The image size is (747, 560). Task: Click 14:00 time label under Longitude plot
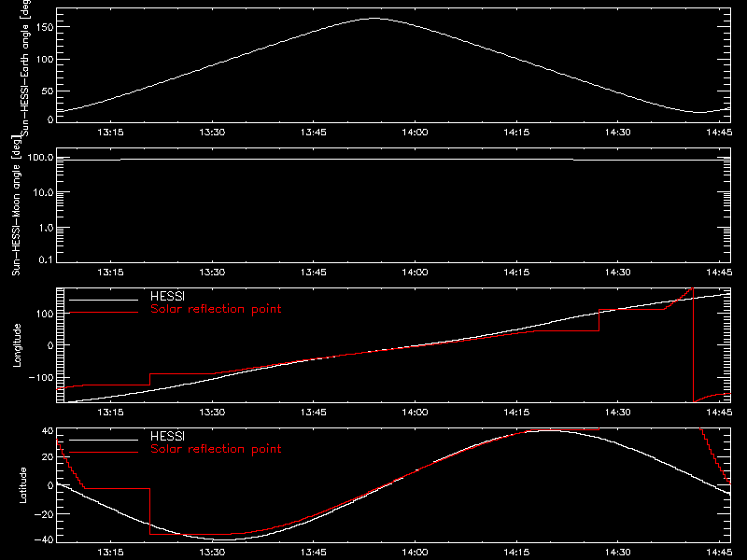pos(415,413)
